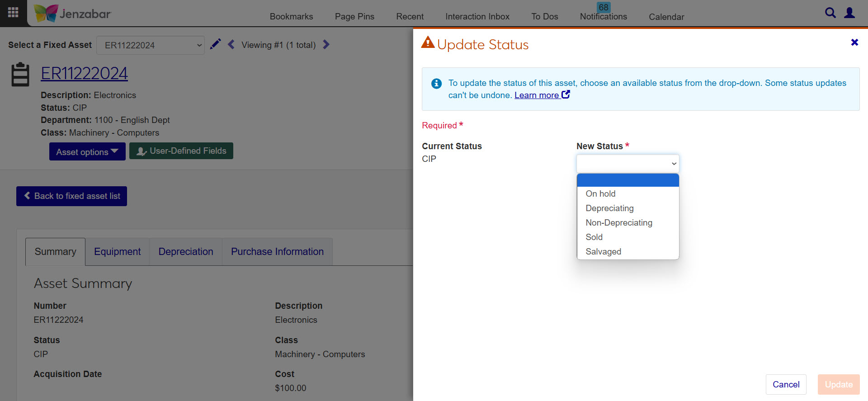Open the user profile icon
868x401 pixels.
click(x=849, y=13)
